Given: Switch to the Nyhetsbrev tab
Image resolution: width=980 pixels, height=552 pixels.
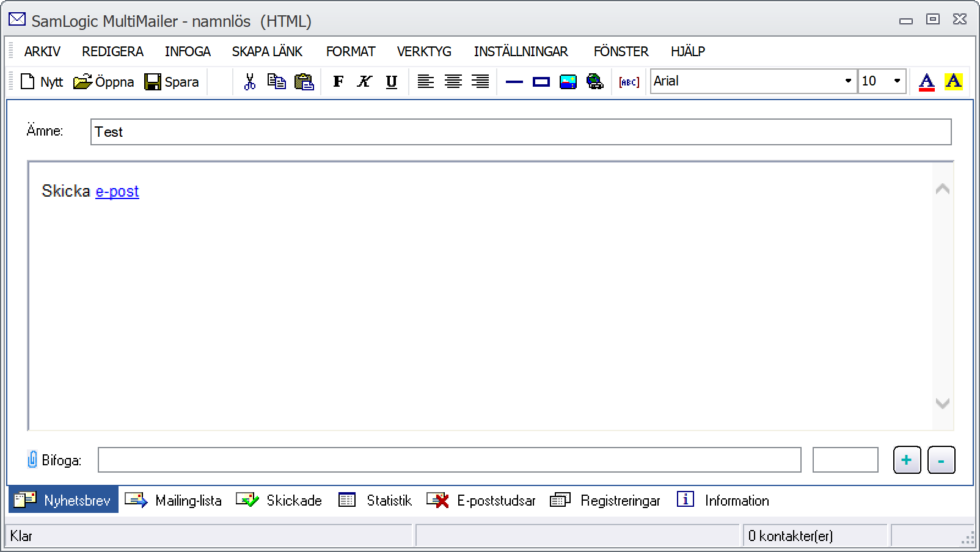Looking at the screenshot, I should 63,500.
